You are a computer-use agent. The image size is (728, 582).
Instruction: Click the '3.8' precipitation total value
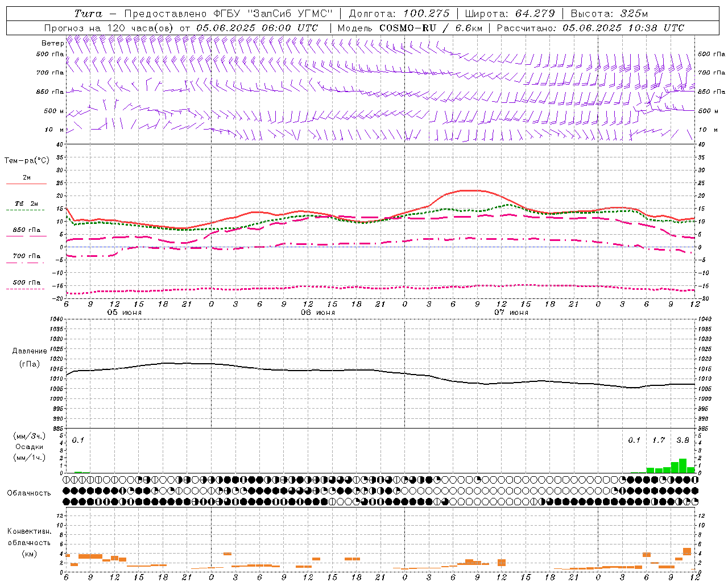(x=682, y=440)
